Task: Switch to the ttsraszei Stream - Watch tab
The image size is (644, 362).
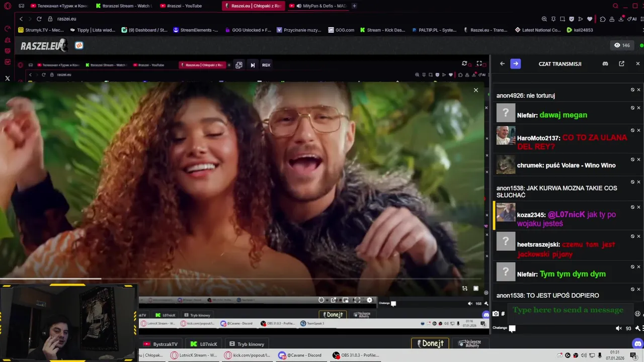Action: pos(124,6)
